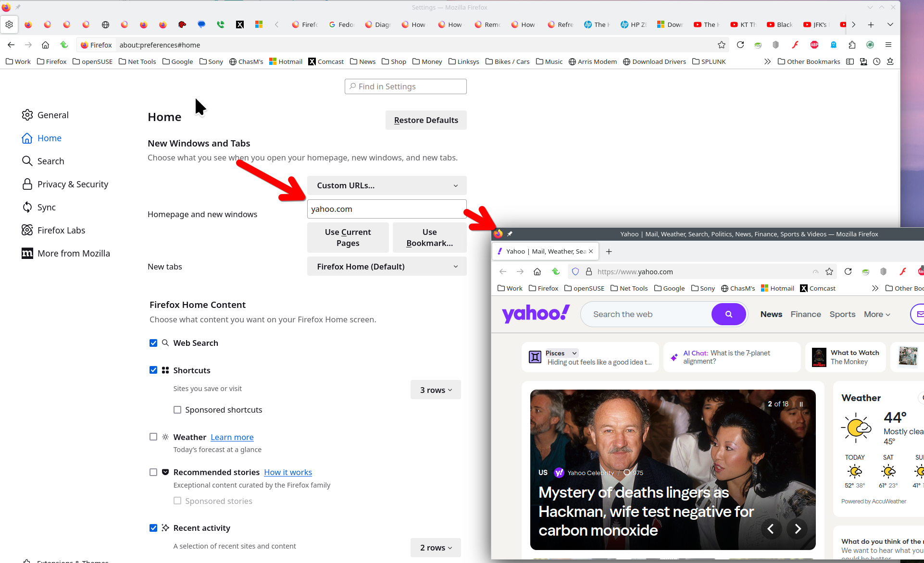Screen dimensions: 924x563
Task: Bookmark yahoo.com with the star in the Yahoo window
Action: 829,271
